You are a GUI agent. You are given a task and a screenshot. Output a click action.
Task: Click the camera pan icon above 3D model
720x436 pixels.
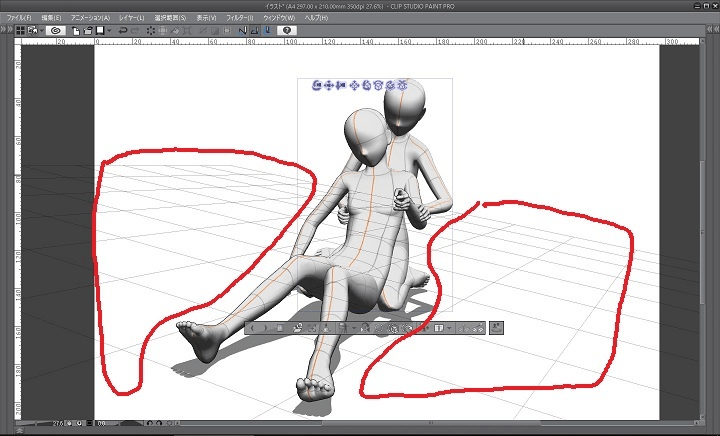[330, 86]
